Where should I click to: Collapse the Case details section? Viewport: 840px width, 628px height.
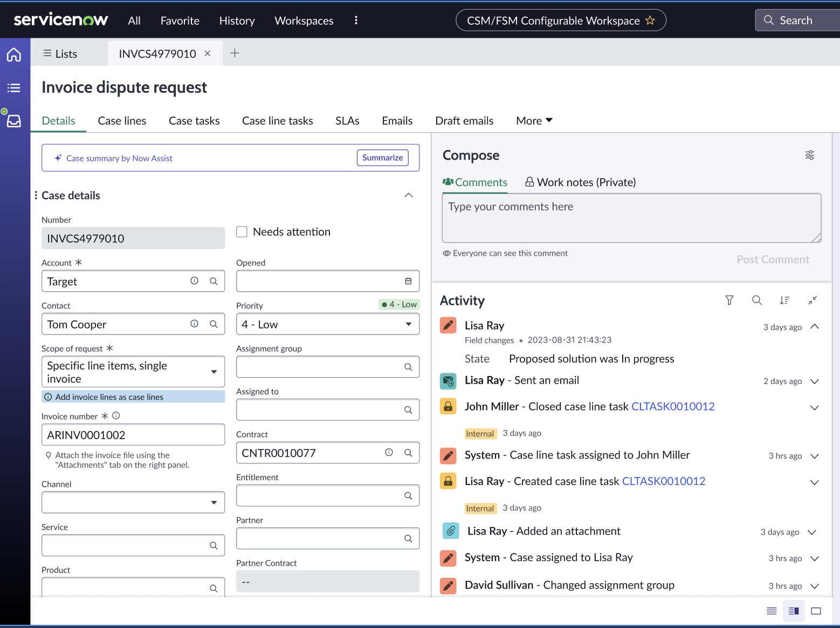pyautogui.click(x=409, y=195)
